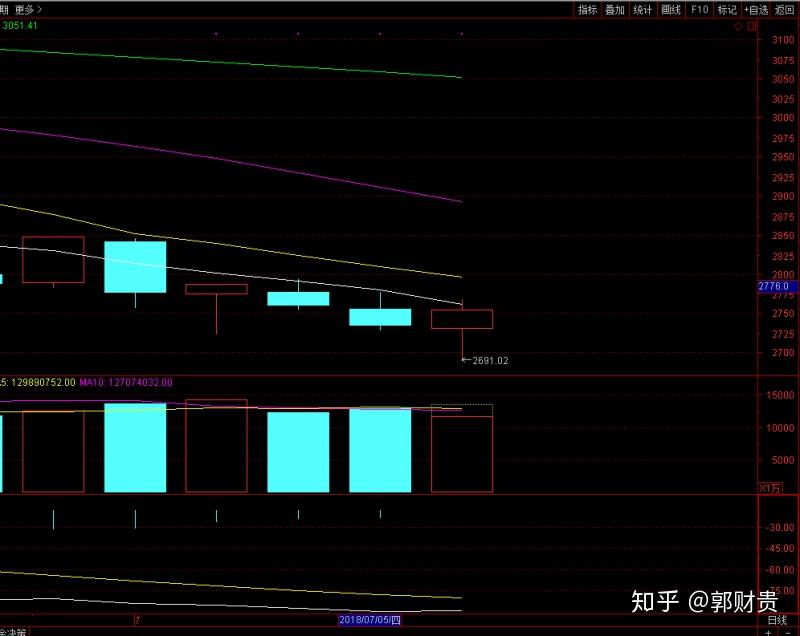Expand the 更多 more options

28,10
